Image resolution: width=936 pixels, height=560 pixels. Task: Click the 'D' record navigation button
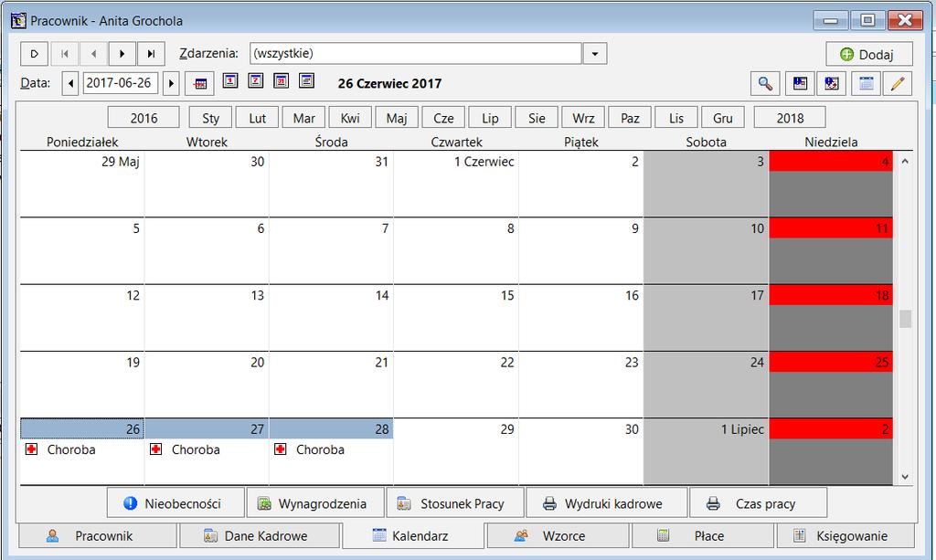34,54
